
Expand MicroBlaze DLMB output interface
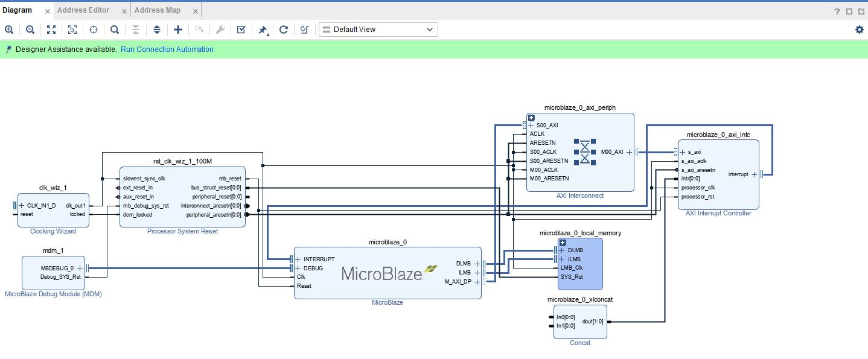point(477,264)
